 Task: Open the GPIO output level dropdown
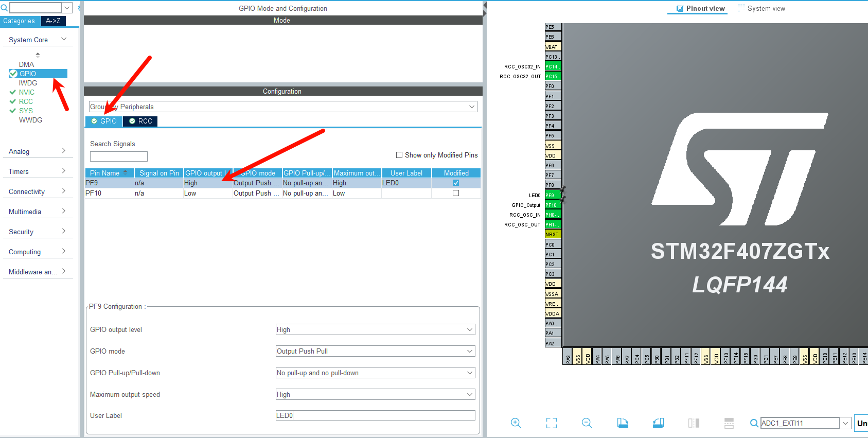(x=376, y=329)
